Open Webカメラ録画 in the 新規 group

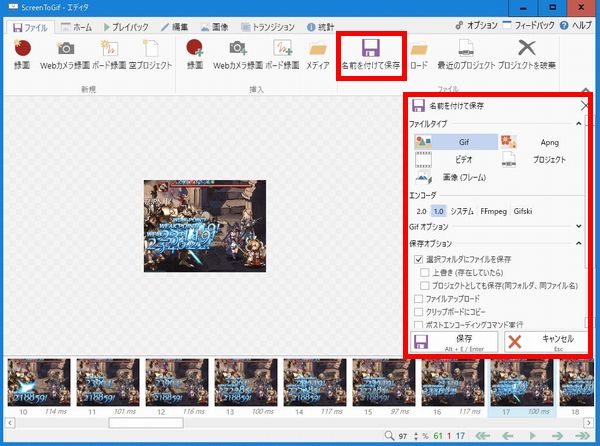[x=65, y=54]
